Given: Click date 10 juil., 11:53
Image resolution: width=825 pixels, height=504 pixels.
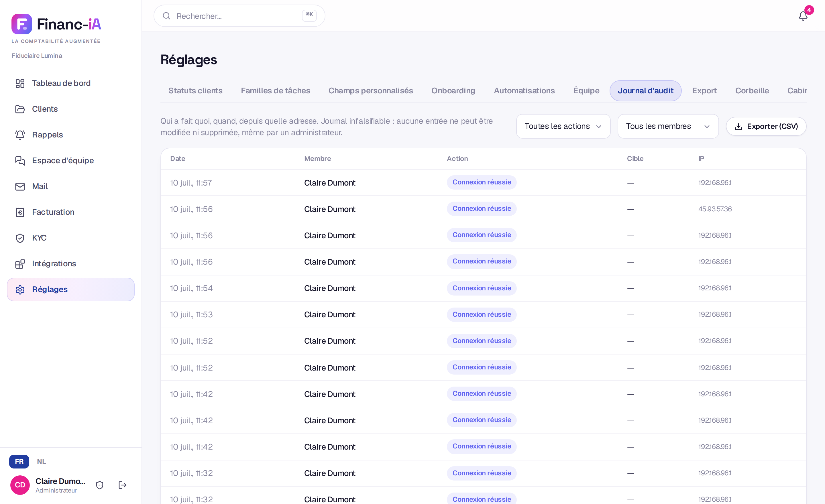Looking at the screenshot, I should coord(191,315).
